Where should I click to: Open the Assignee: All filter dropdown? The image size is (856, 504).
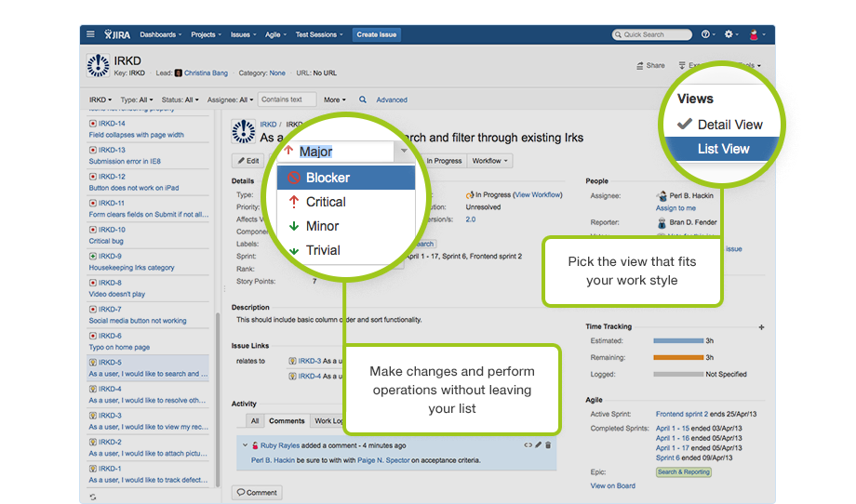[x=231, y=99]
